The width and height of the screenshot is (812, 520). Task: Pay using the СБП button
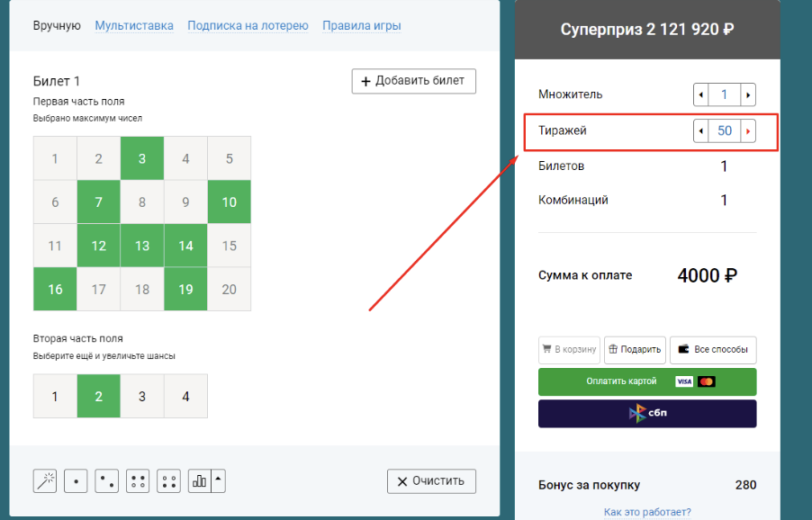[x=647, y=414]
